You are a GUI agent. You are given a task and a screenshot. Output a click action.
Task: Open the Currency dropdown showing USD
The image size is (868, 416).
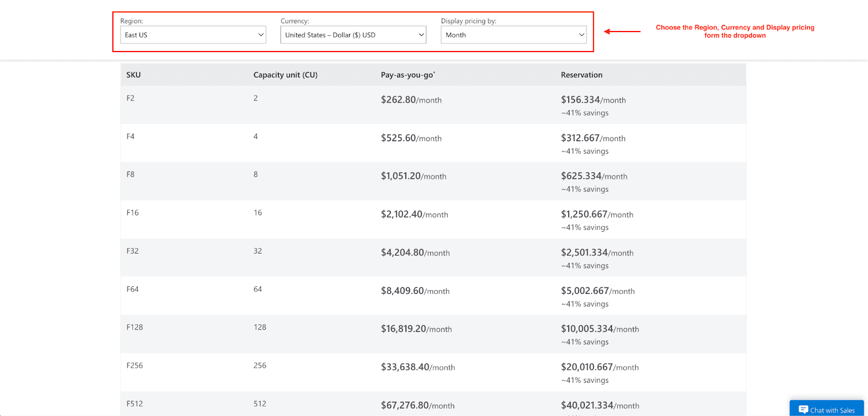[353, 35]
